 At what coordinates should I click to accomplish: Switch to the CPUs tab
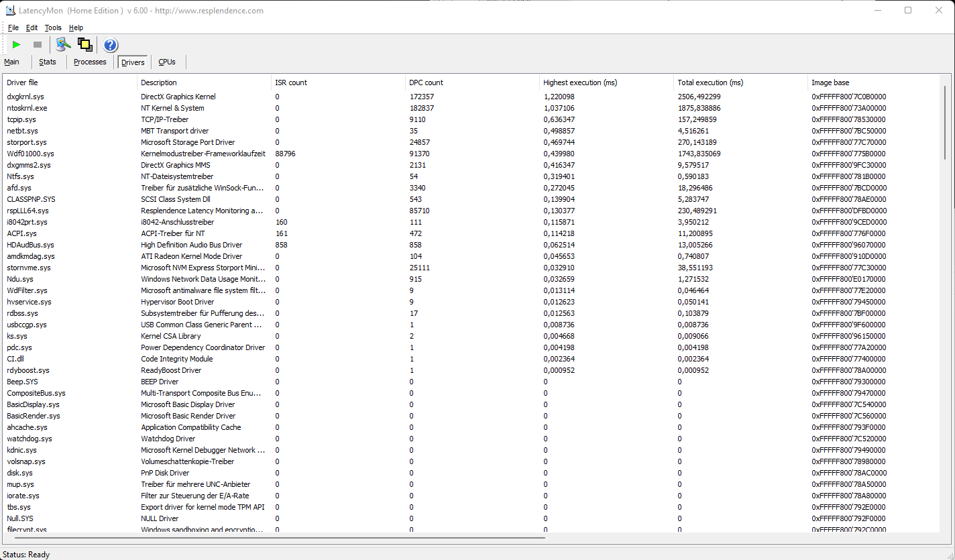(167, 62)
